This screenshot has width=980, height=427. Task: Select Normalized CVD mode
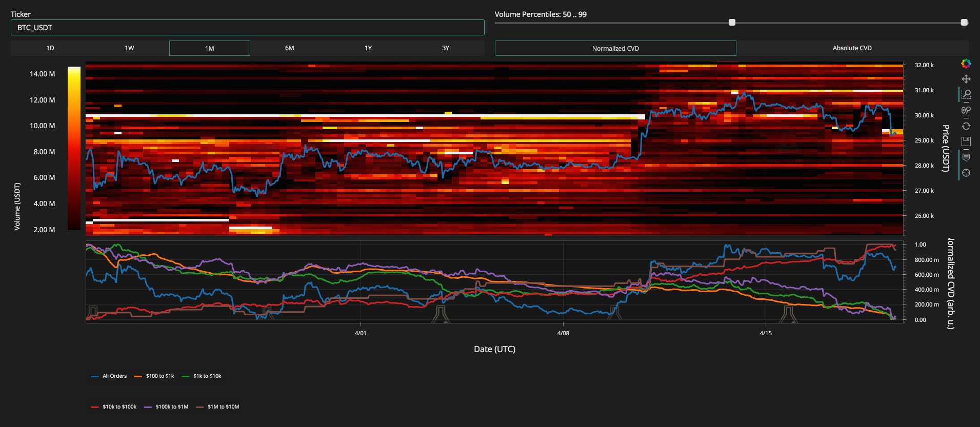click(615, 48)
